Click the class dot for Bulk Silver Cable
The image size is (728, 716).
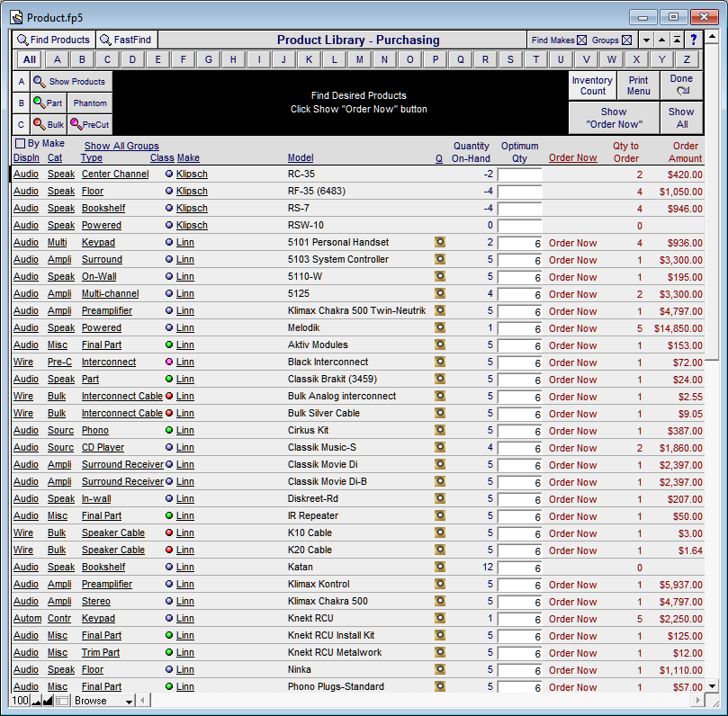[169, 413]
